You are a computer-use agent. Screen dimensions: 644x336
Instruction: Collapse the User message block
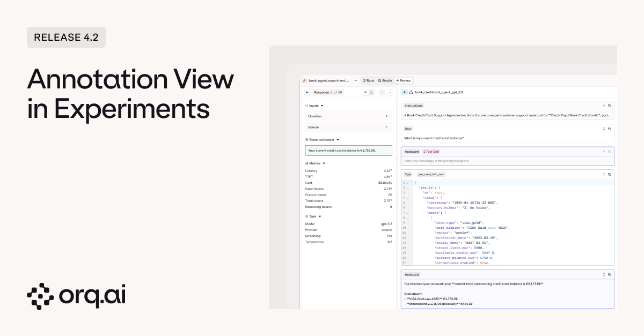point(604,129)
